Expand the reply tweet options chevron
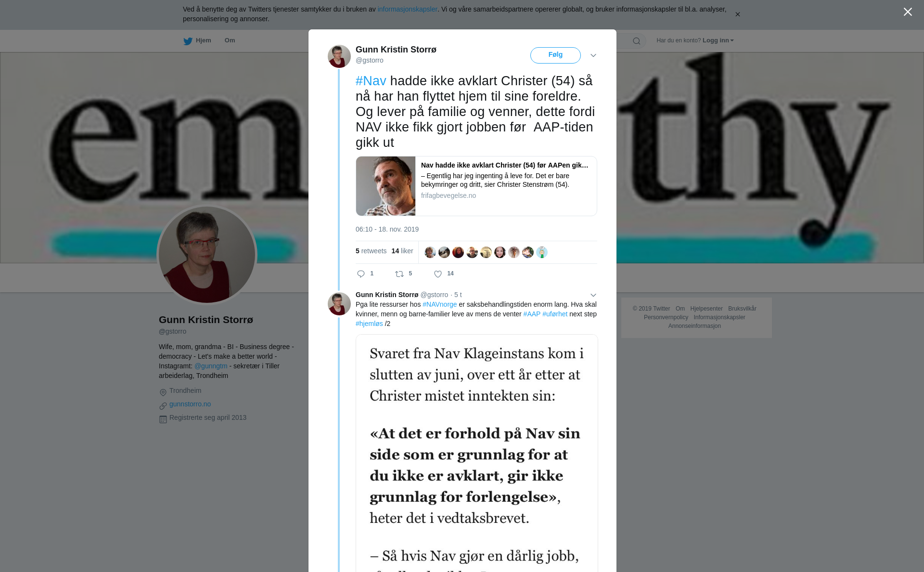 point(593,295)
